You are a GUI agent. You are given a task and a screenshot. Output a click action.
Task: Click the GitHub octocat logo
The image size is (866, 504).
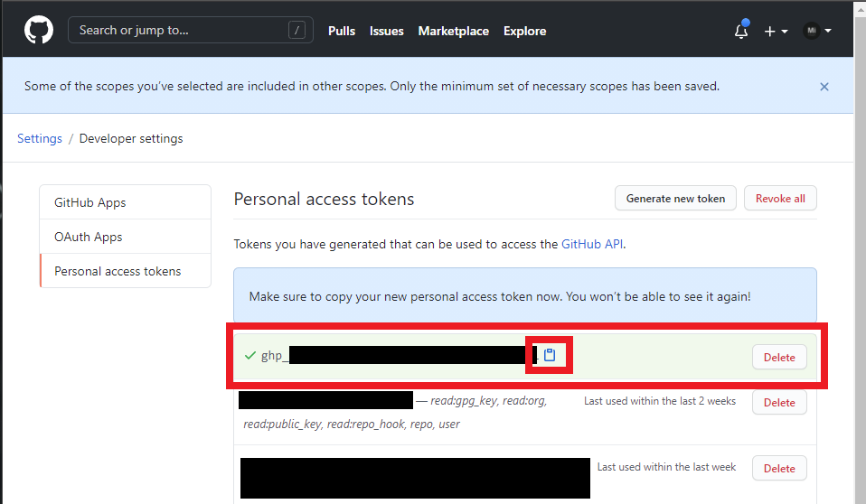tap(39, 31)
